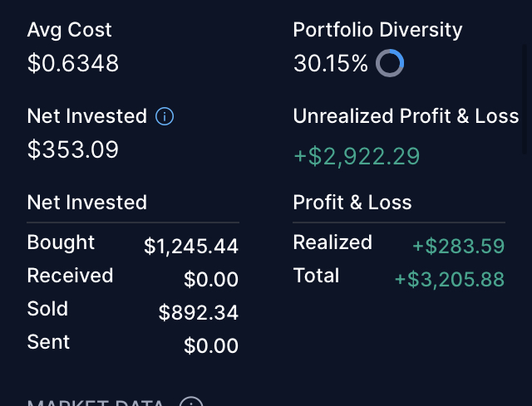This screenshot has width=532, height=406.
Task: Click the Unrealized Profit & Loss heading
Action: coord(406,116)
